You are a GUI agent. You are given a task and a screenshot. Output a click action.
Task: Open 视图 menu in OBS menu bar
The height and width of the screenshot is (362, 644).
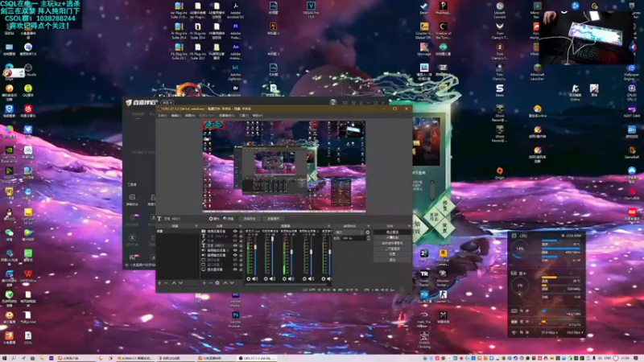tap(190, 115)
